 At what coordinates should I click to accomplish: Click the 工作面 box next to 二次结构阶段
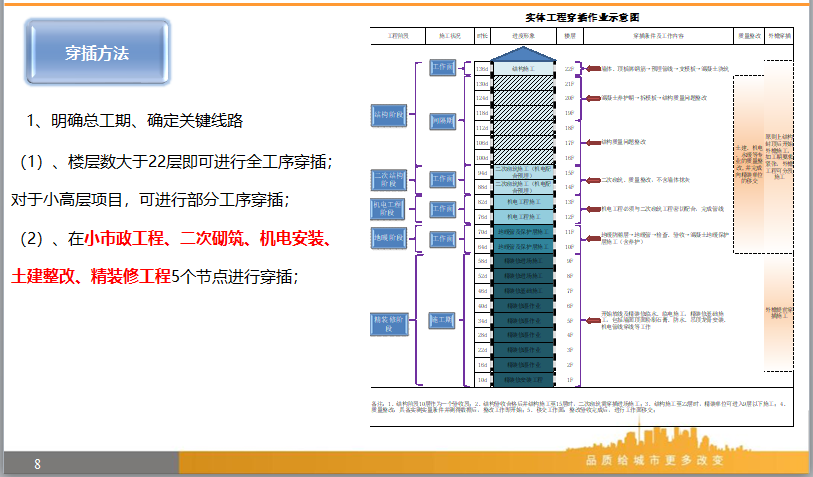pos(443,179)
